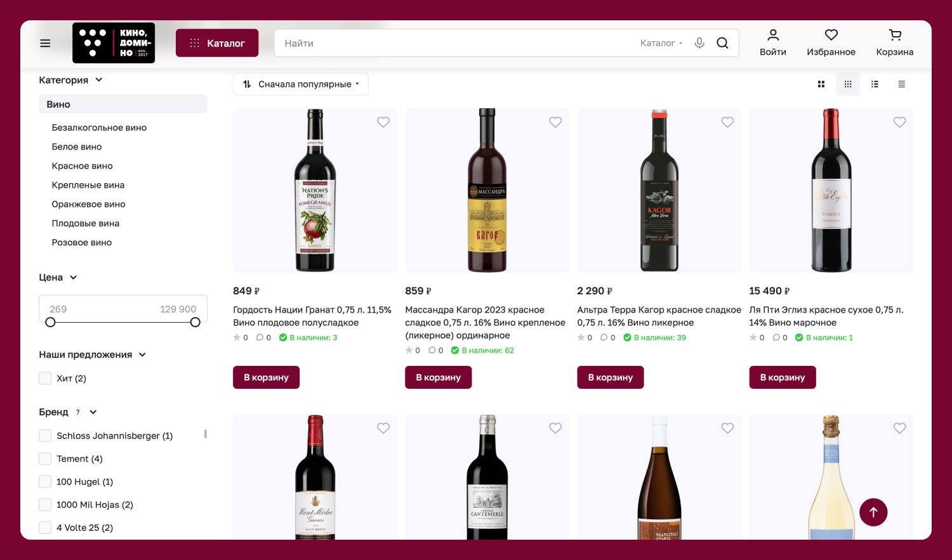The image size is (952, 560).
Task: Tick the Schloss Johannisberger checkbox
Action: coord(45,436)
